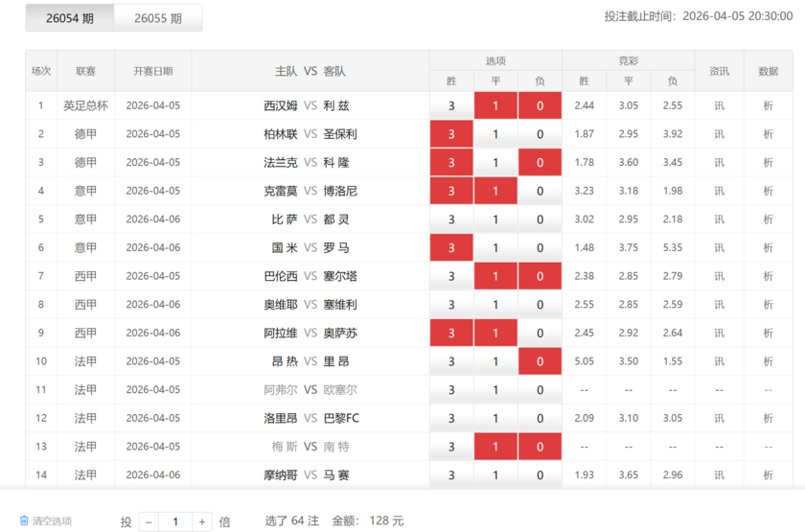Select 负 (0) for 洛里昂 VS 巴黎FC
Viewport: 805px width, 532px height.
point(540,418)
